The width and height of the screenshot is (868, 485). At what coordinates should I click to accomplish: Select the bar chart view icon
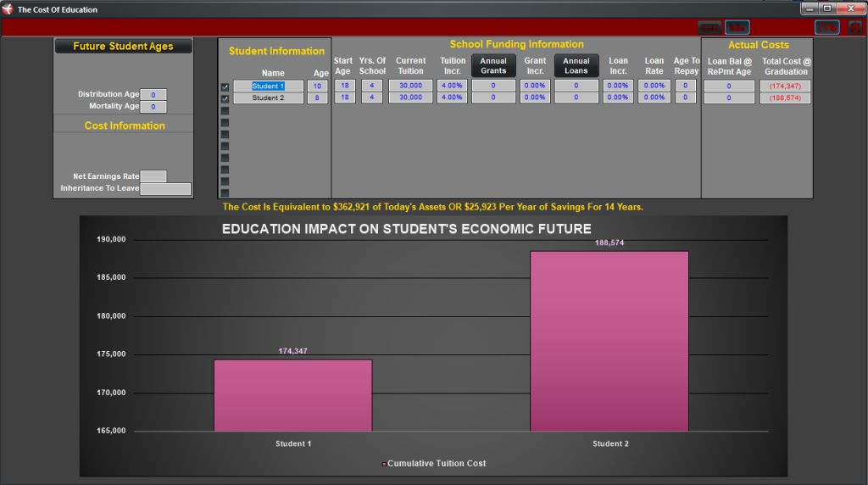(737, 27)
